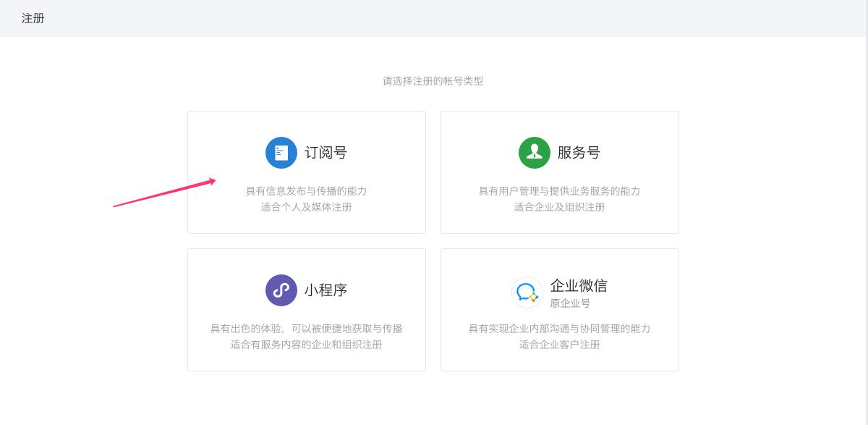Select the Service Account (服务号) card
The height and width of the screenshot is (425, 868).
click(560, 172)
